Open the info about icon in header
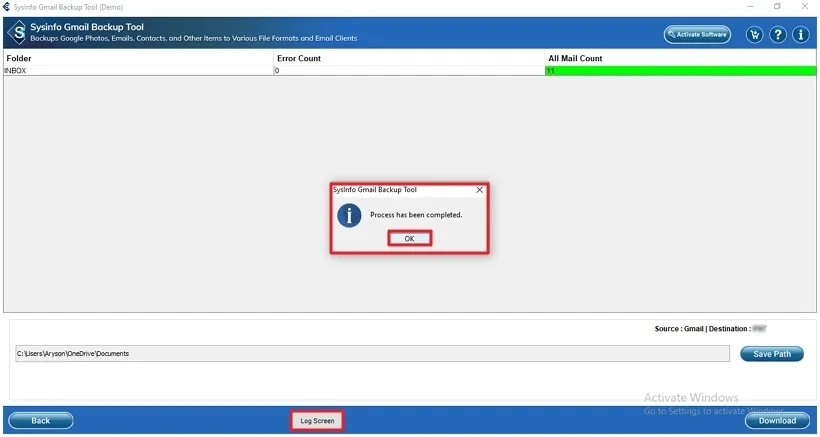The image size is (820, 437). (801, 35)
